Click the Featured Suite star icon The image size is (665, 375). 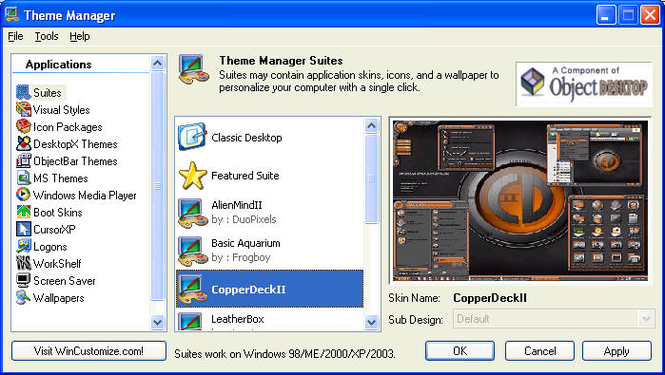pos(193,175)
